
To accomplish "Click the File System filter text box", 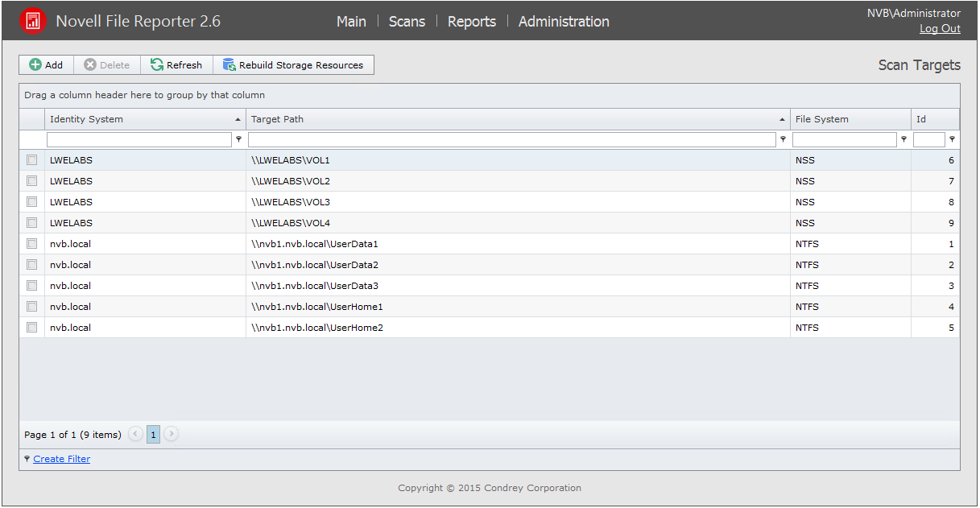I will point(845,139).
